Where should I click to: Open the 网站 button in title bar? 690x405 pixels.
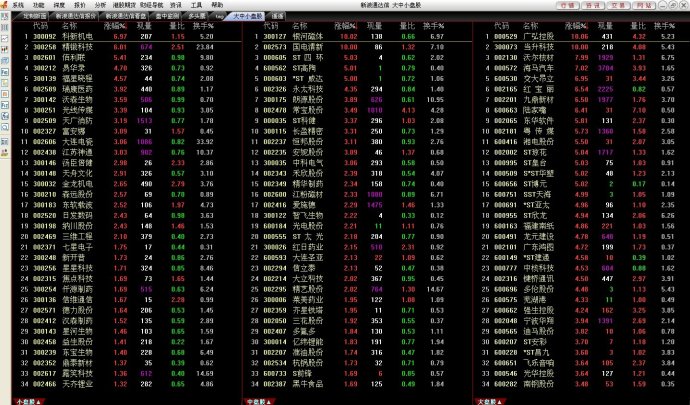(x=643, y=5)
